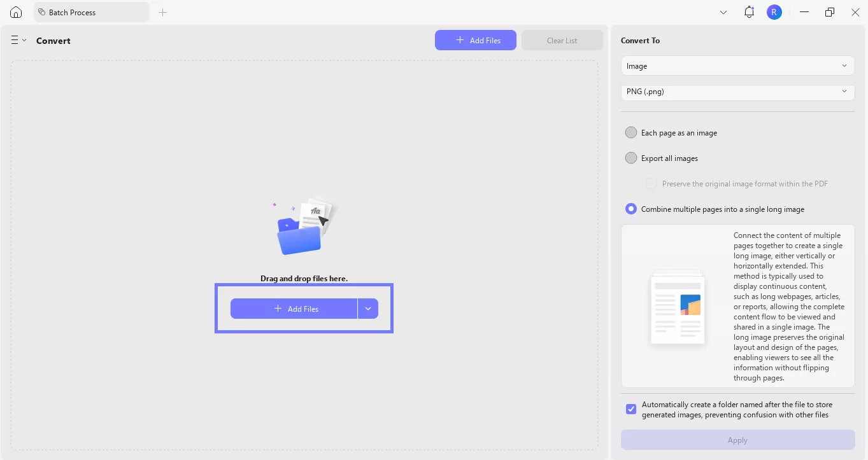Switch to the Batch Process tab
The width and height of the screenshot is (868, 460).
pos(92,12)
